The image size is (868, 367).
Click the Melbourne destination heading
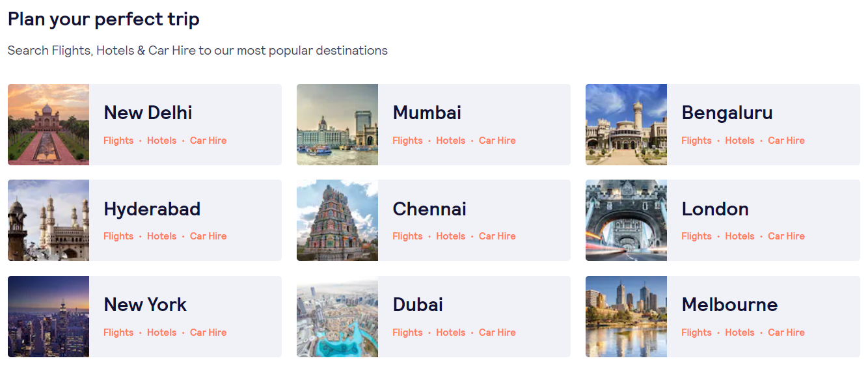(729, 305)
